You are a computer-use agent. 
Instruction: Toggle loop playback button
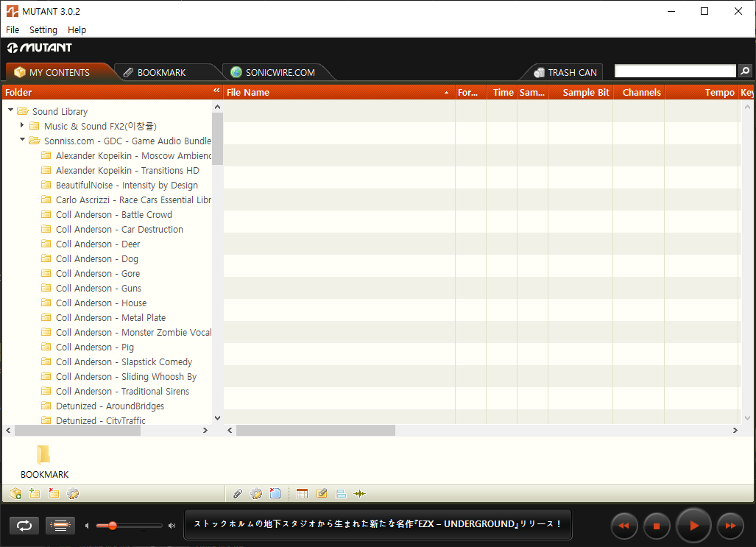point(24,526)
